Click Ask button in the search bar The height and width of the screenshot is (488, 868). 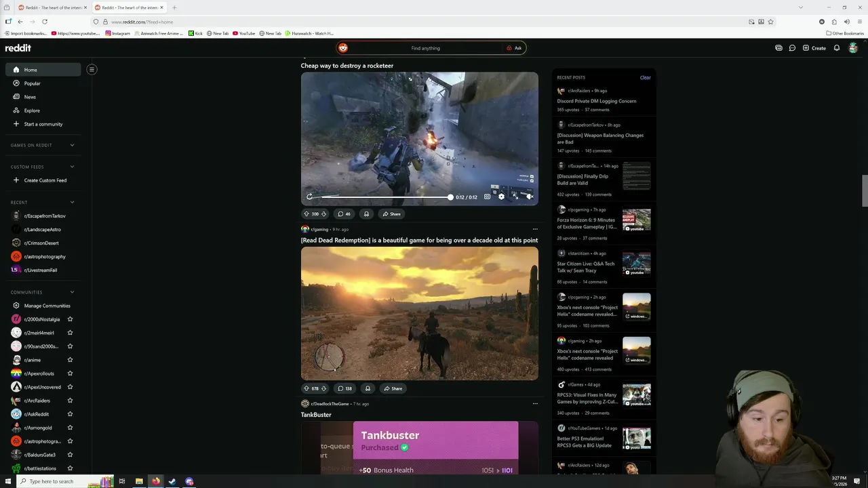[x=514, y=48]
